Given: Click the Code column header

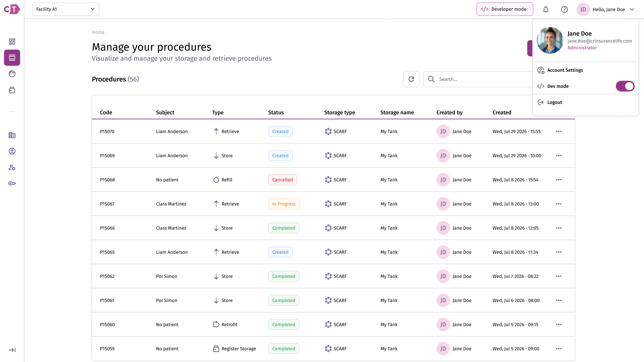Looking at the screenshot, I should pos(106,112).
